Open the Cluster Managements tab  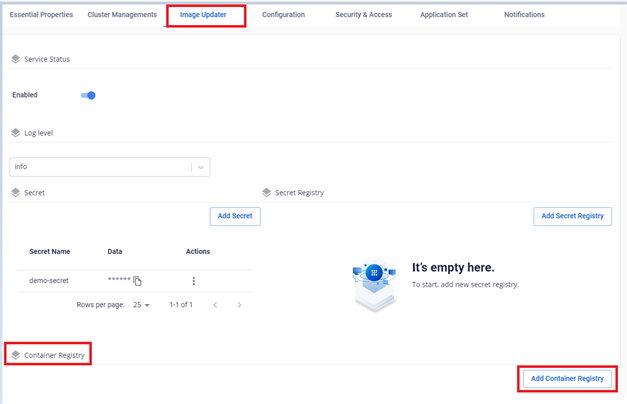pos(122,15)
